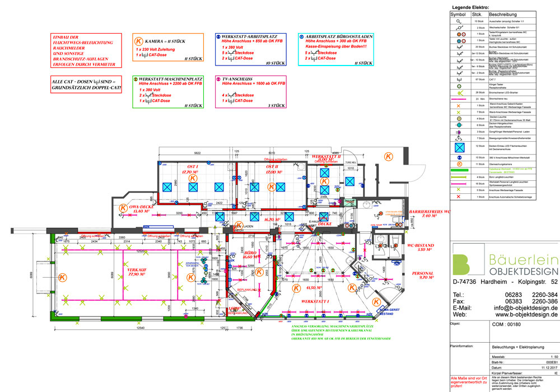Select the 'PERSONAL 9,70 M²' label
The image size is (560, 392).
(422, 276)
